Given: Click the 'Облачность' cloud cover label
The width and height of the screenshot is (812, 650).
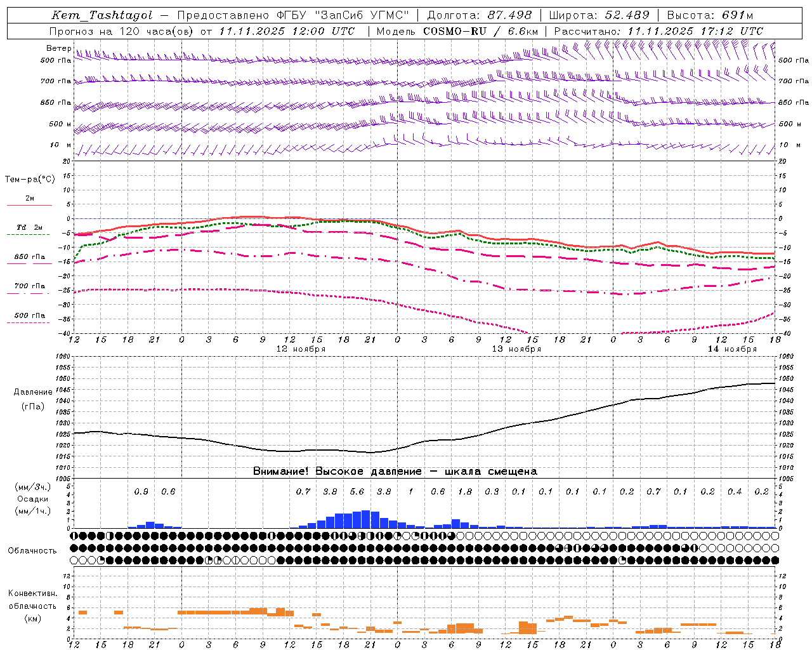Looking at the screenshot, I should tap(32, 551).
